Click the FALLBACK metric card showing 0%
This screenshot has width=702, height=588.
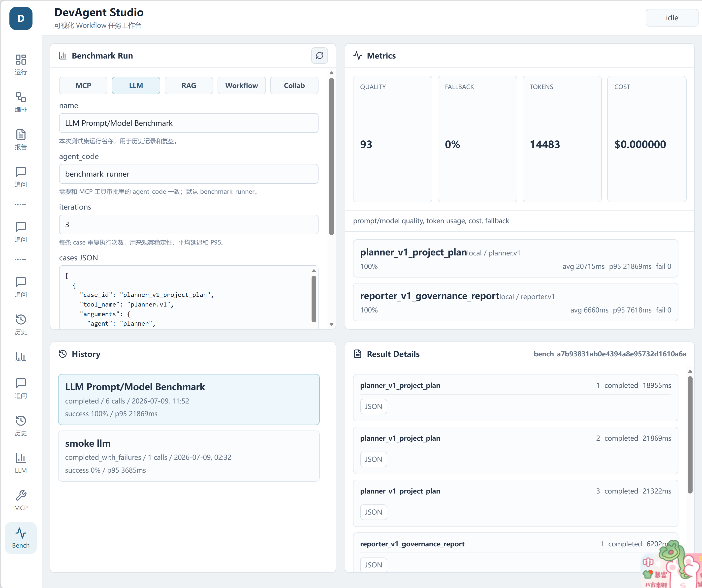477,139
